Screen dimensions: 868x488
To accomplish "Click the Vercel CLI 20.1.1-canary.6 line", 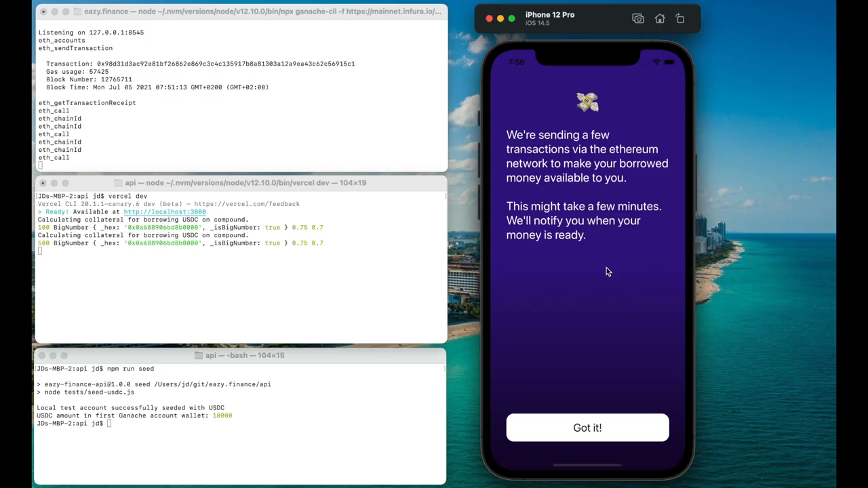I will pos(168,204).
